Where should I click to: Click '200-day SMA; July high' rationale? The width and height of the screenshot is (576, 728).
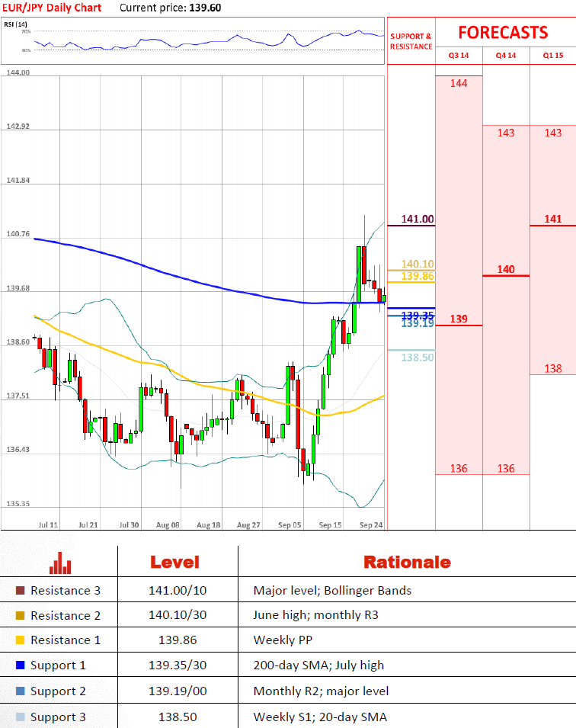coord(319,665)
